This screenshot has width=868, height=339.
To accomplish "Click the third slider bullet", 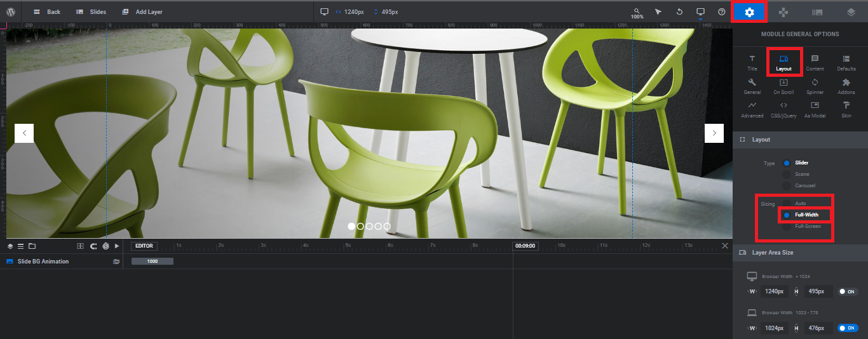I will (x=369, y=226).
